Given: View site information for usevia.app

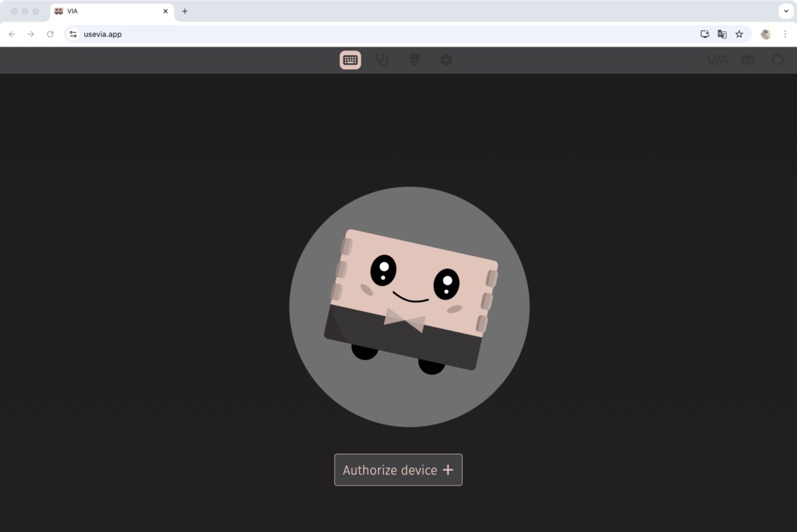Looking at the screenshot, I should tap(73, 34).
